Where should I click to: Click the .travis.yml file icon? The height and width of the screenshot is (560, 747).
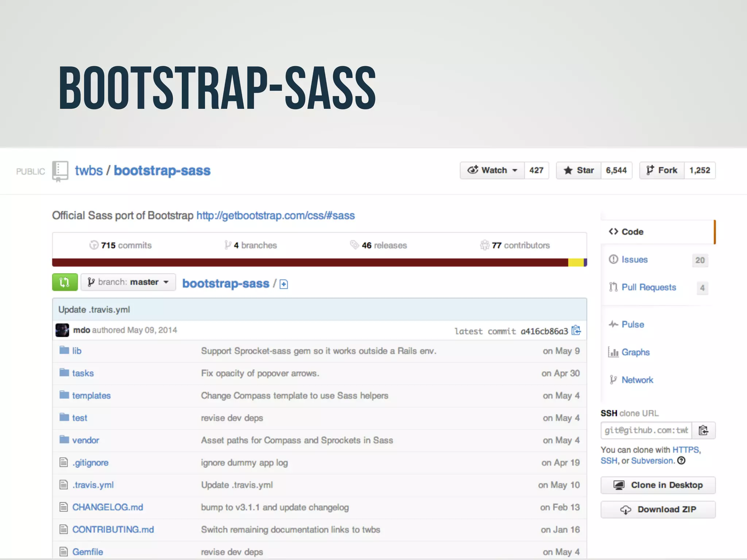pos(64,485)
